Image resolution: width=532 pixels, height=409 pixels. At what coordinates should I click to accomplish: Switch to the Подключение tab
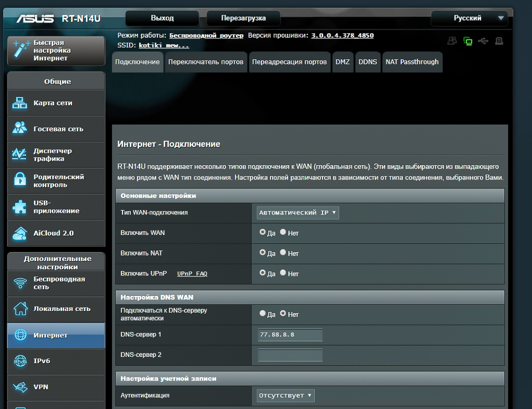point(137,62)
